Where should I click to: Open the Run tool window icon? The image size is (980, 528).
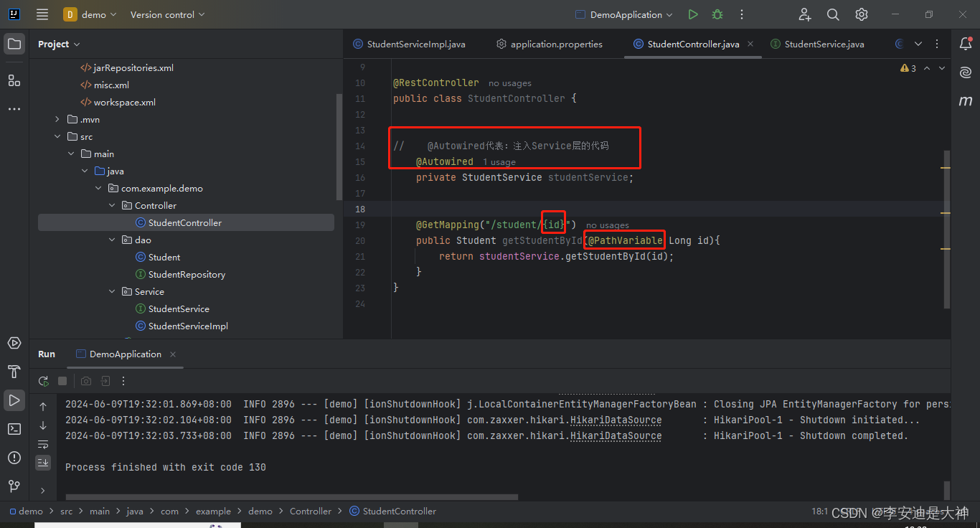click(x=14, y=400)
